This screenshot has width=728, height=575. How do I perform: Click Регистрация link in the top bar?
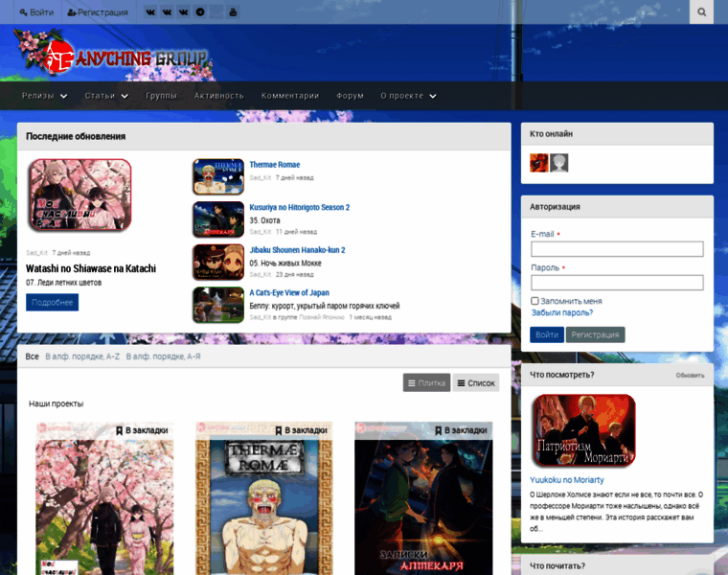tap(98, 12)
